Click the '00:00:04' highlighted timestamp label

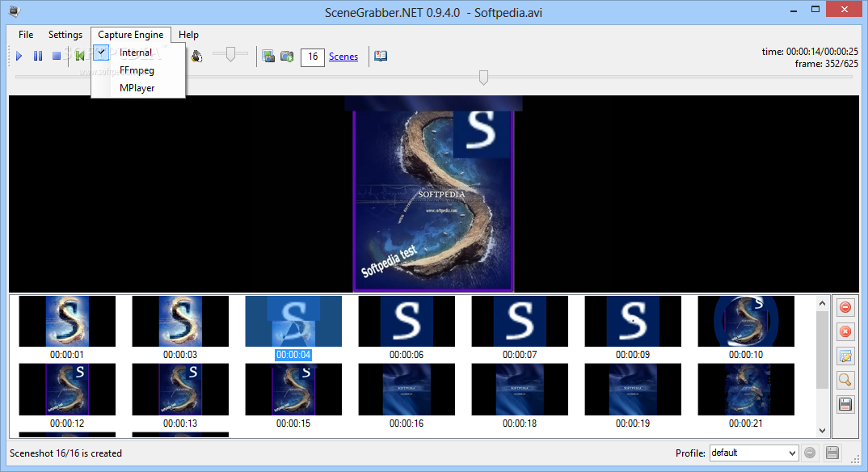[293, 355]
